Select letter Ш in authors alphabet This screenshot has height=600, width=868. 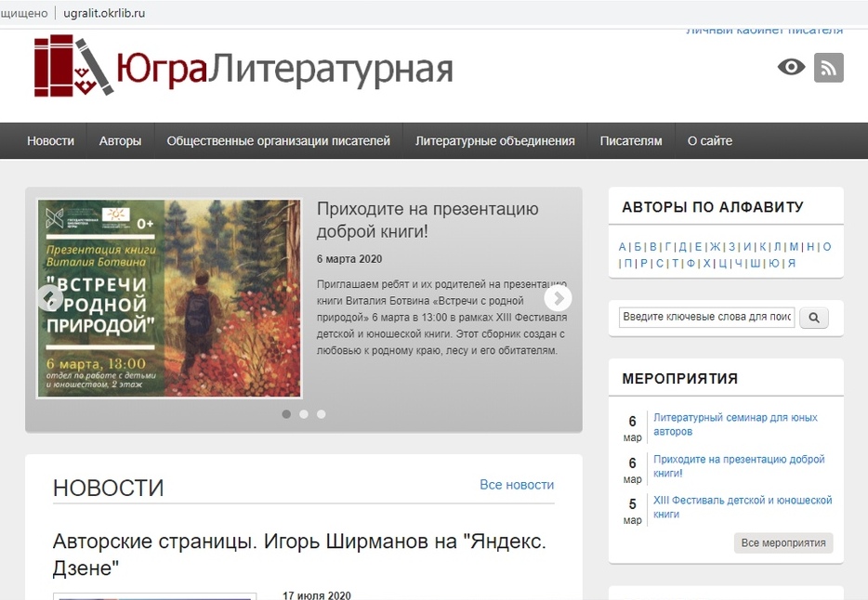(x=755, y=263)
